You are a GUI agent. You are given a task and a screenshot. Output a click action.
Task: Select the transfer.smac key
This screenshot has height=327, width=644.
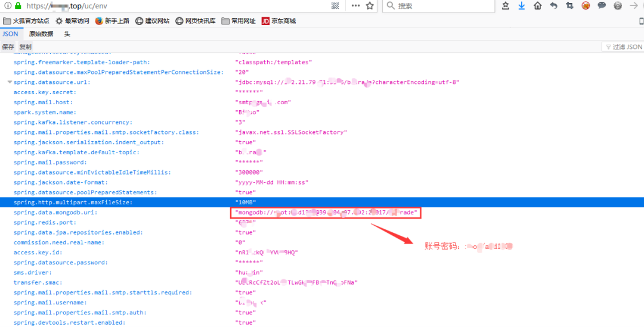[x=38, y=282]
